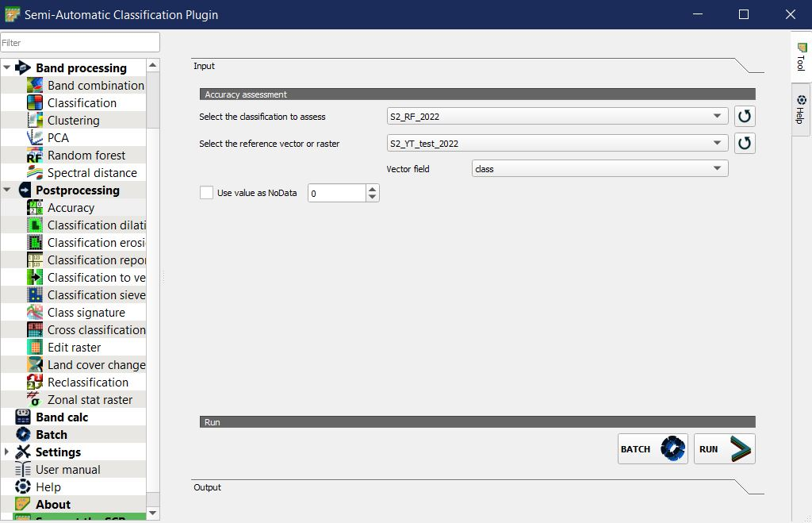Expand the Settings tree section
Viewport: 812px width, 523px height.
click(x=7, y=452)
